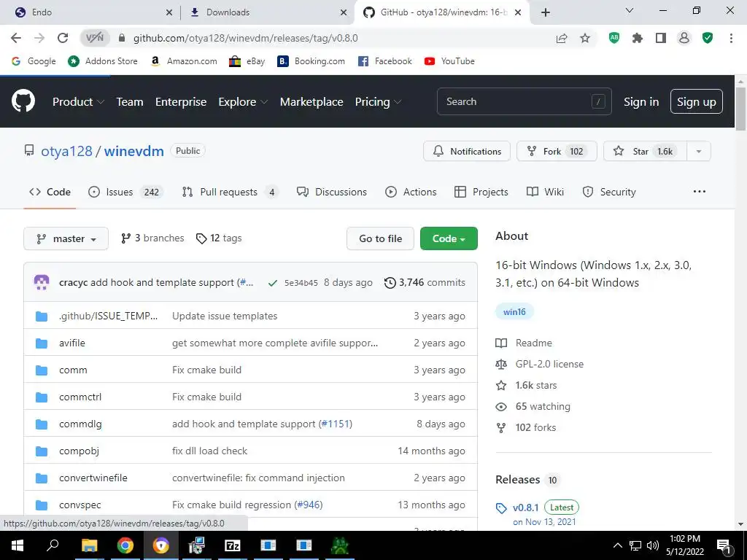Image resolution: width=747 pixels, height=560 pixels.
Task: Open the taskbar search magnifier
Action: [x=53, y=545]
